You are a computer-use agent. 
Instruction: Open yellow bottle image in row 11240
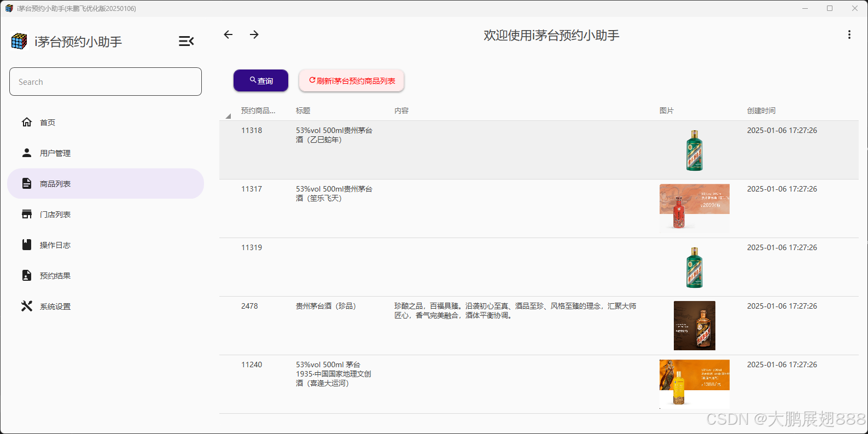point(695,384)
